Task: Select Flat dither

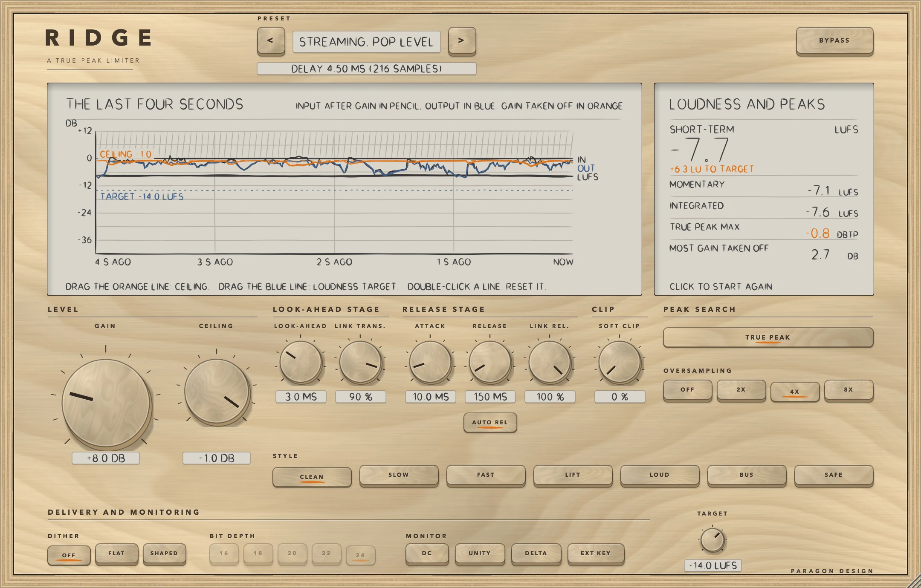Action: pos(116,553)
